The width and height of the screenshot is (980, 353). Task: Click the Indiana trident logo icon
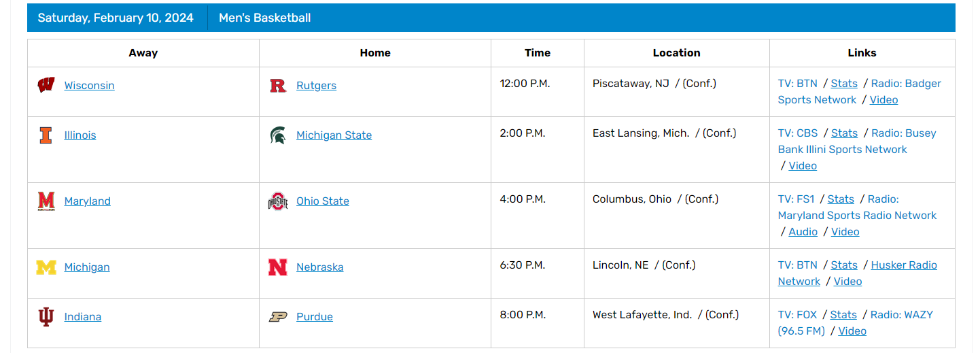click(x=46, y=317)
